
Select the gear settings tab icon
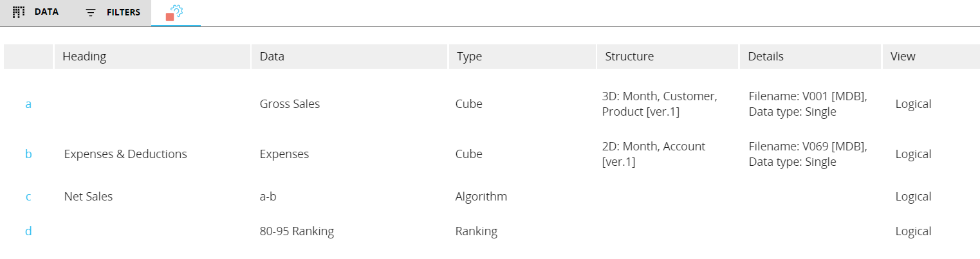[x=175, y=12]
